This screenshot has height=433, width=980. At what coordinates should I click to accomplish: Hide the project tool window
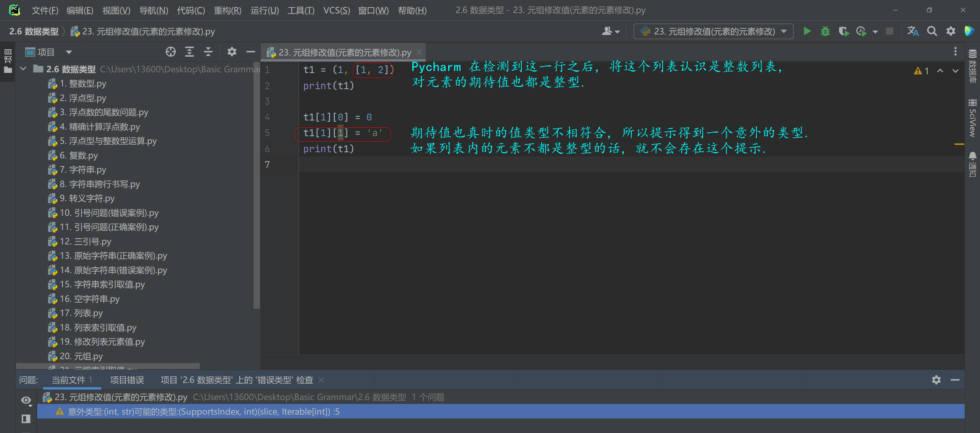pos(251,52)
